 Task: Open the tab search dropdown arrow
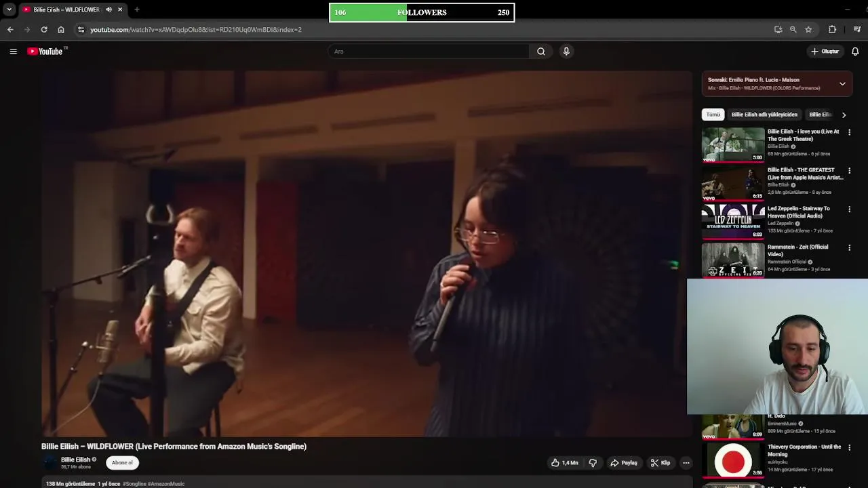tap(9, 9)
